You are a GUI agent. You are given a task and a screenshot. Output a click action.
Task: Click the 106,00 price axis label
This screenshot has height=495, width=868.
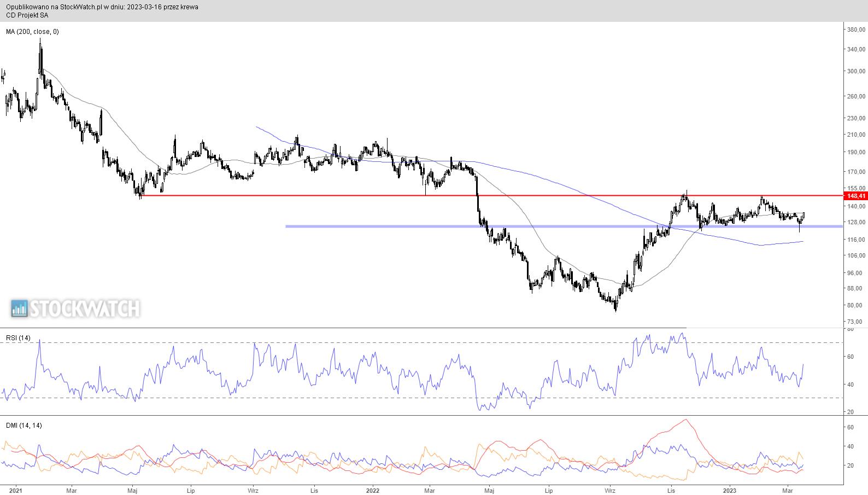click(856, 255)
